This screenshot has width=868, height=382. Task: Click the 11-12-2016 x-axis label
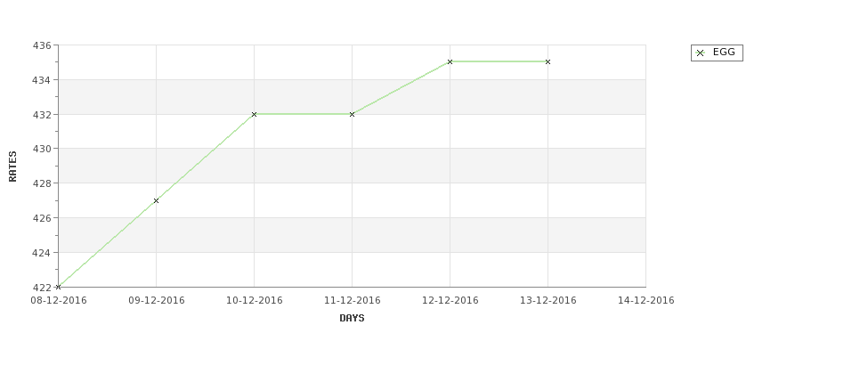(352, 300)
